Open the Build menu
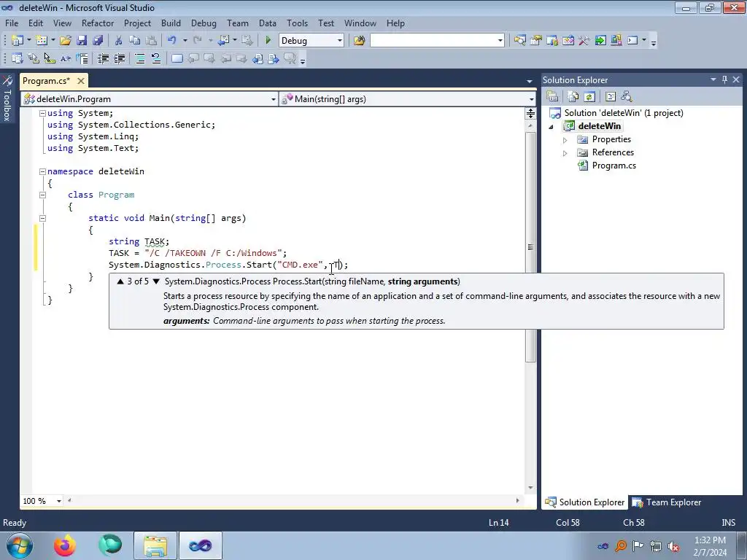The width and height of the screenshot is (747, 560). coord(171,23)
